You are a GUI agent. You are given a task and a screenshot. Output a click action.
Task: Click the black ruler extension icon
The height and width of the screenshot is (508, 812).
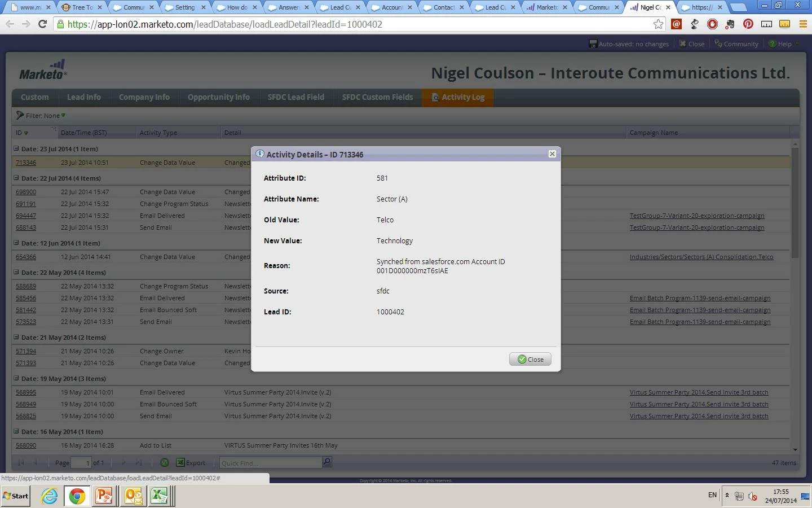coord(766,24)
